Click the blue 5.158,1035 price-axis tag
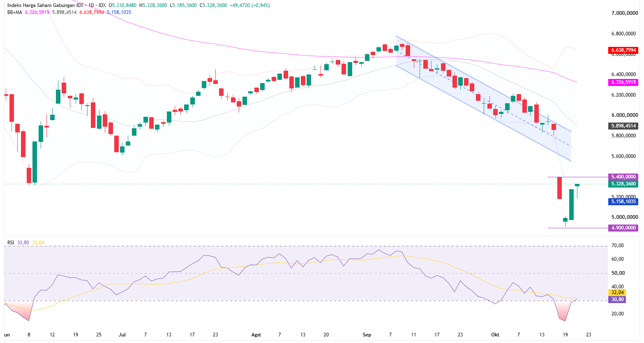The width and height of the screenshot is (644, 343). (x=623, y=202)
